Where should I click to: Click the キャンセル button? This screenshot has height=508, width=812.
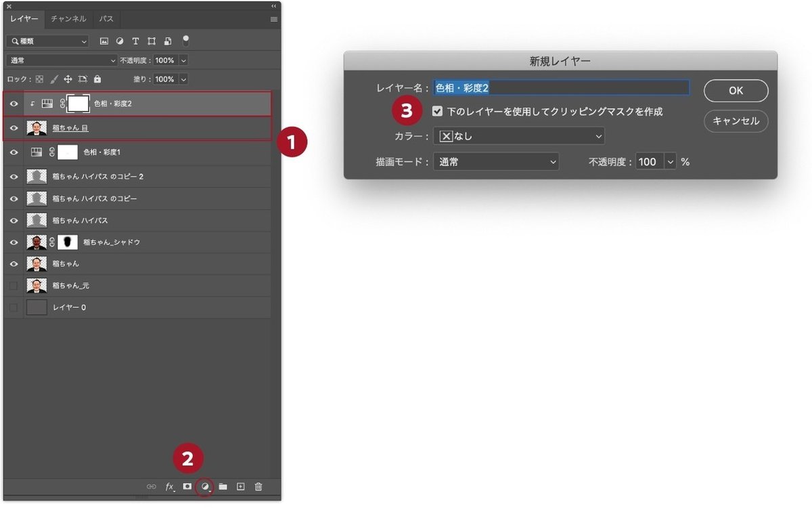click(x=736, y=121)
